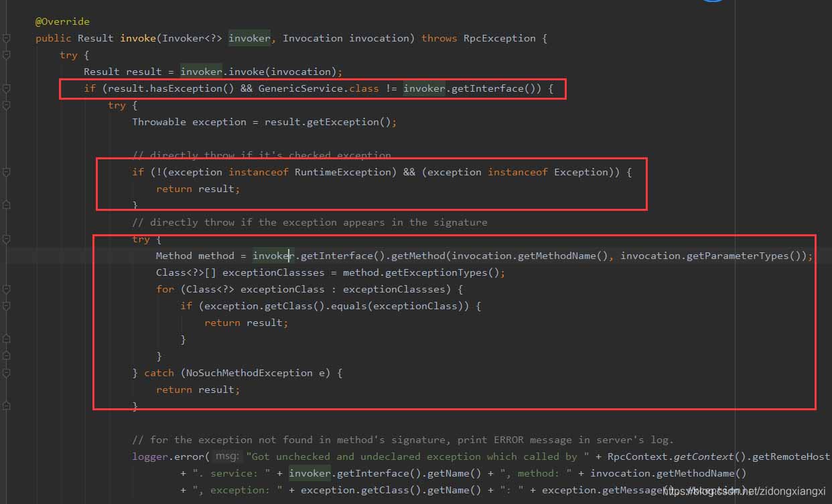Click the fold icon beside the catch NoSuchMethodException block
The image size is (832, 504).
[x=7, y=373]
